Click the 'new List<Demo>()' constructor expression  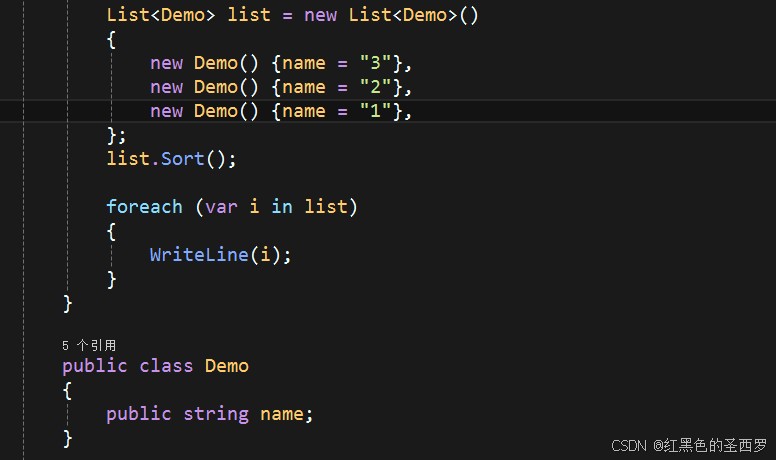point(391,15)
